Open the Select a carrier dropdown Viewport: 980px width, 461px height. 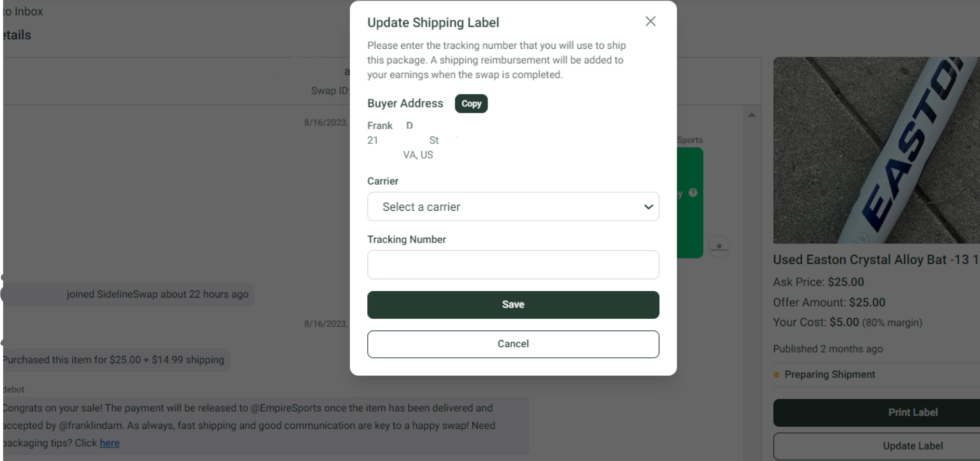coord(513,207)
